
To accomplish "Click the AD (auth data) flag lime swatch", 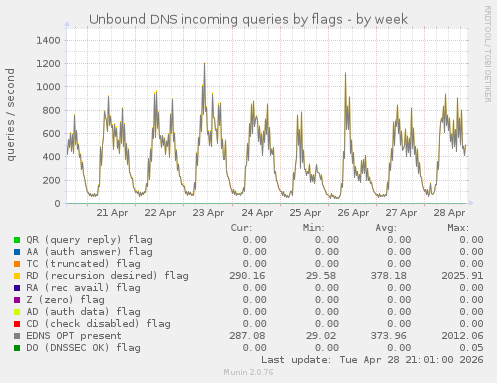I will [x=17, y=312].
